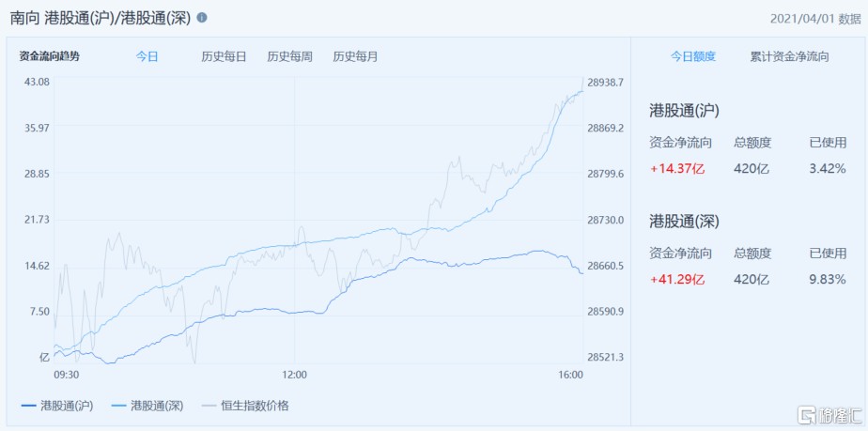Toggle 恒生指数价格 legend series
Screen dimensions: 868x431
pyautogui.click(x=244, y=406)
